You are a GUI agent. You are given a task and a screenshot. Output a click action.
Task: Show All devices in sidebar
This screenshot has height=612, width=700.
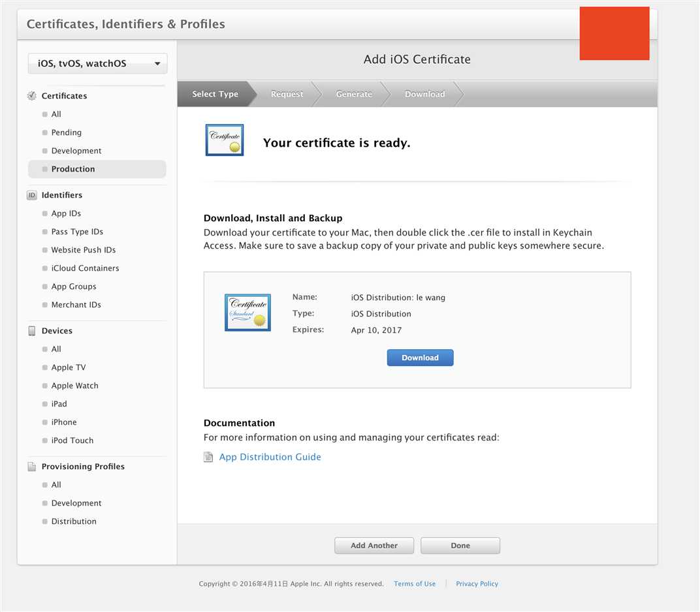[x=56, y=349]
